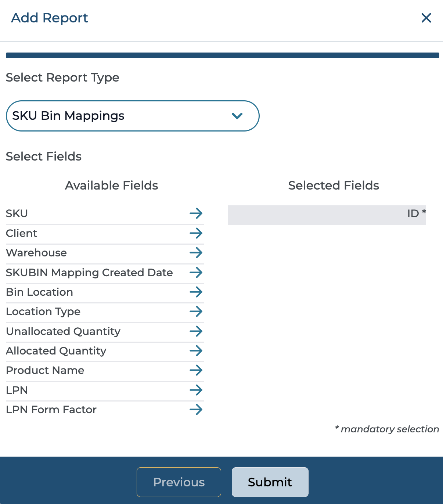Add LPN Form Factor with arrow
443x504 pixels.
point(196,410)
